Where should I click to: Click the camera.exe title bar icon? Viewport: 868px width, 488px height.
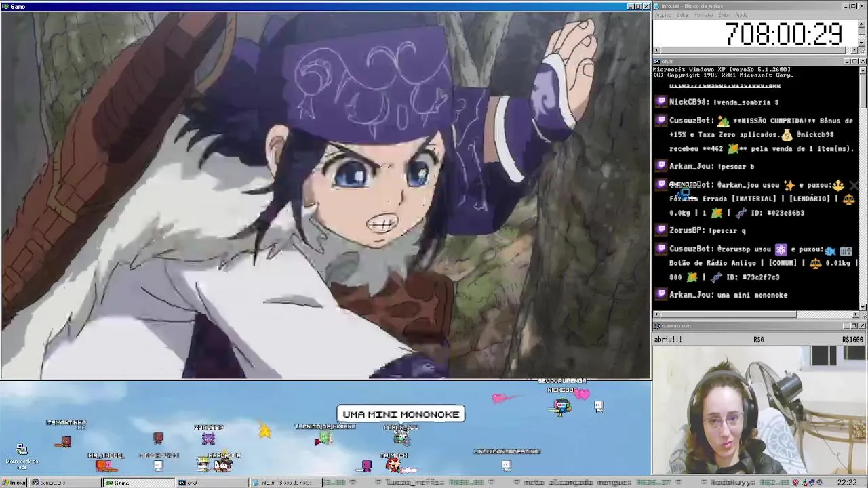657,326
